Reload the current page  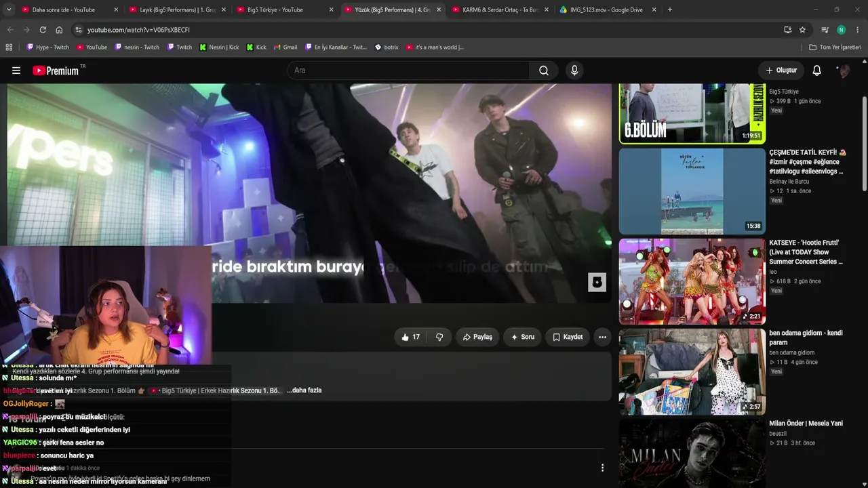pyautogui.click(x=43, y=30)
